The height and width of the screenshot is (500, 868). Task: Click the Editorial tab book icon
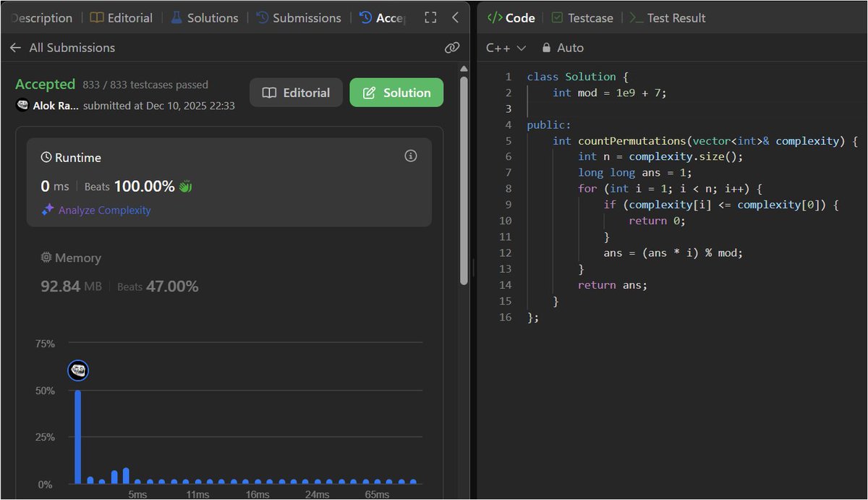97,18
